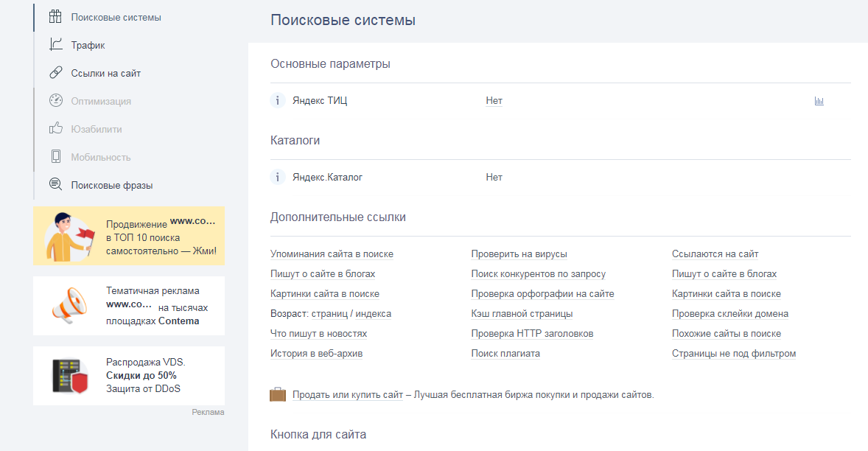Screen dimensions: 868x451
Task: Click the Нет value of Яндекс.Каталог
Action: pyautogui.click(x=494, y=177)
